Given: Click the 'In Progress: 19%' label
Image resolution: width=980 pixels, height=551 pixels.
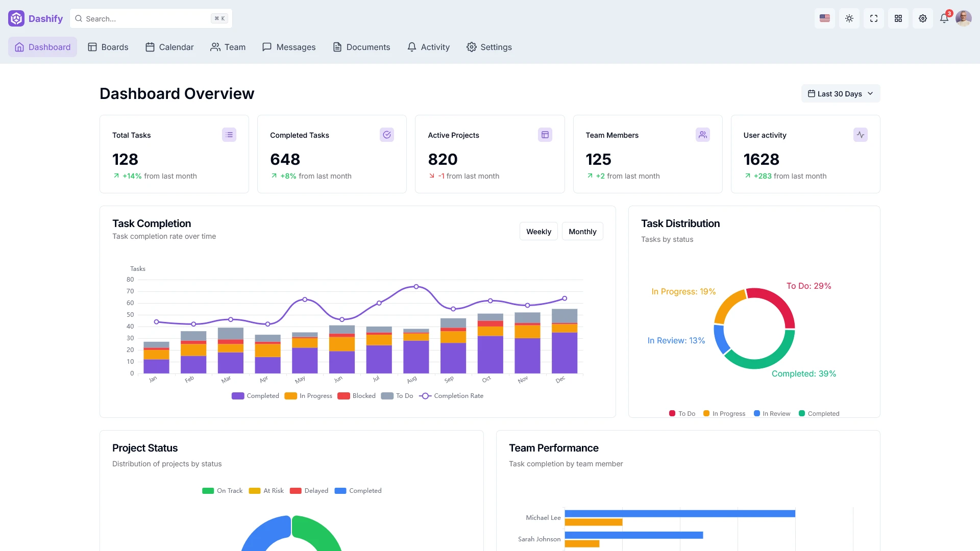Looking at the screenshot, I should point(683,291).
